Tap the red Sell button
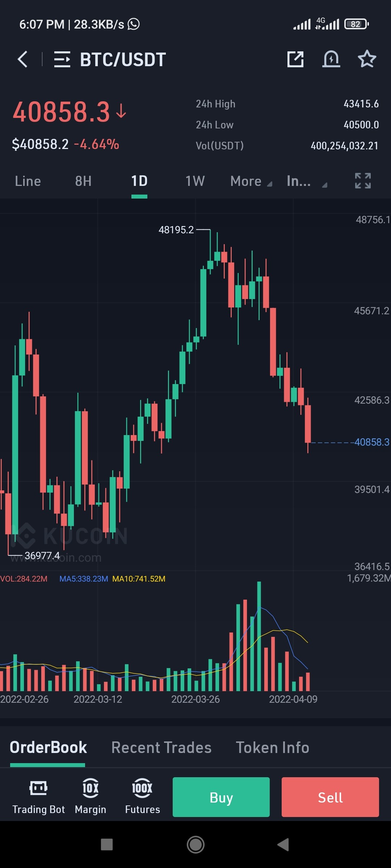The image size is (391, 868). pyautogui.click(x=330, y=797)
